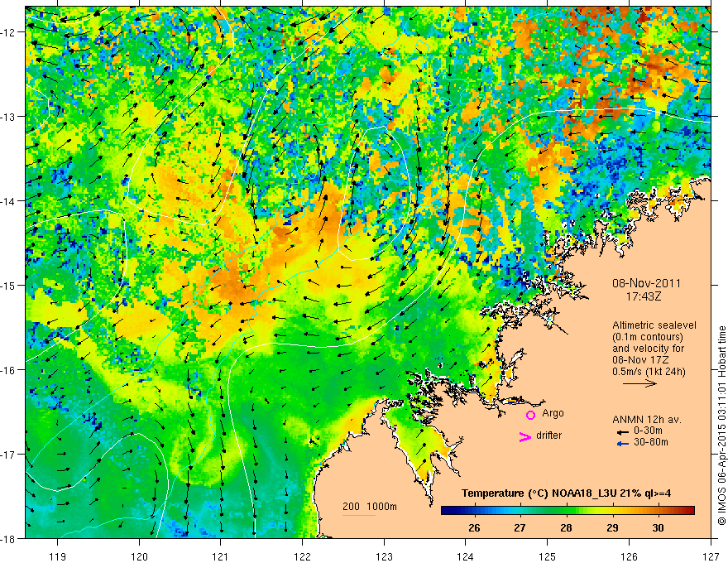This screenshot has width=728, height=563.
Task: Click the color bar label 28
Action: coord(566,527)
